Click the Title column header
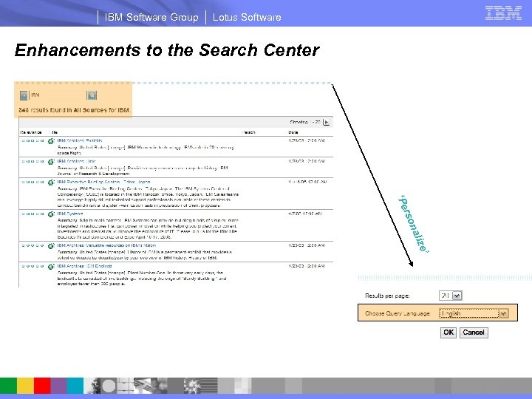This screenshot has height=399, width=532. click(x=53, y=132)
